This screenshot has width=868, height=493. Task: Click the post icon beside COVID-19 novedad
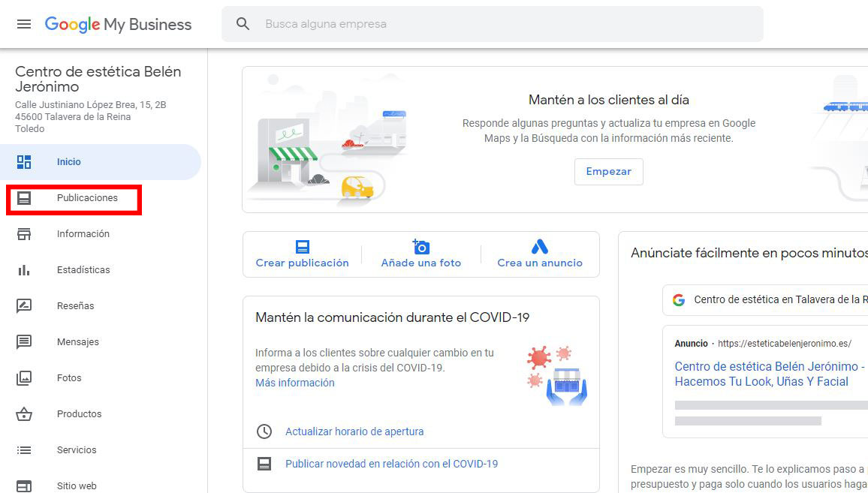pyautogui.click(x=264, y=464)
